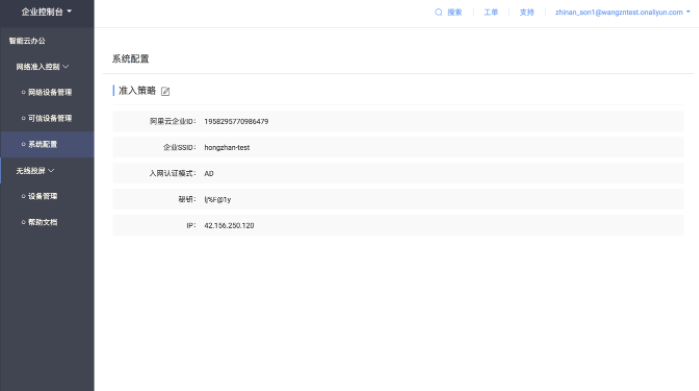
Task: Click the 搜索 link in header
Action: pyautogui.click(x=455, y=12)
